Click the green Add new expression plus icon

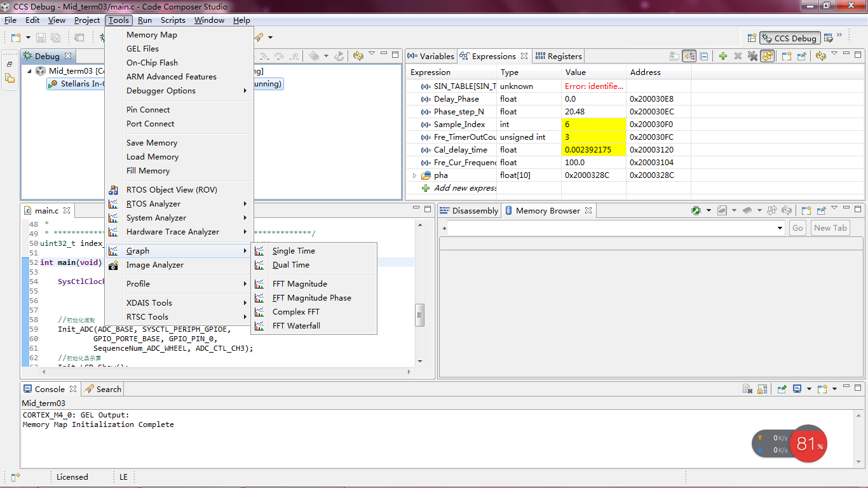[x=723, y=56]
